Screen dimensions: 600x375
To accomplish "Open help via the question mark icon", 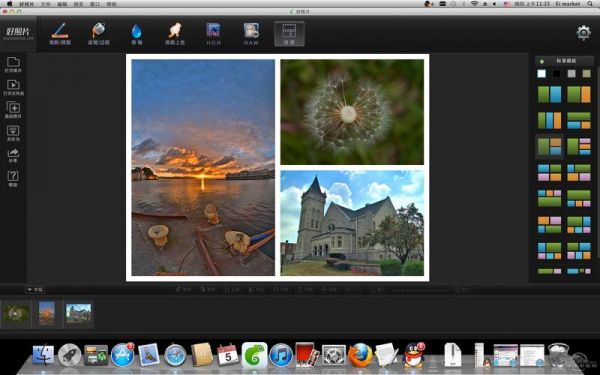I will click(13, 178).
